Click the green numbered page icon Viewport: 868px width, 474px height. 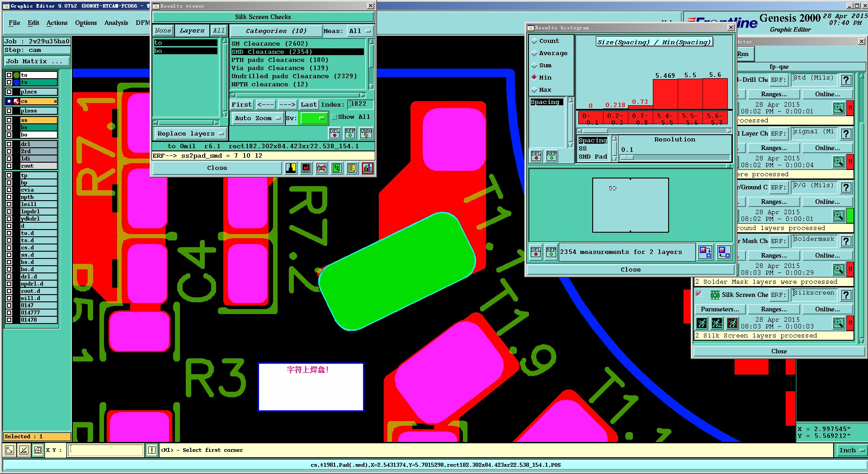337,168
